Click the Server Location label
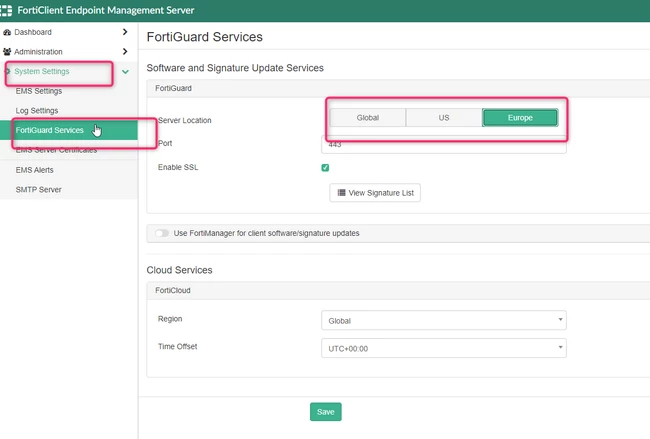Image resolution: width=650 pixels, height=439 pixels. click(184, 120)
